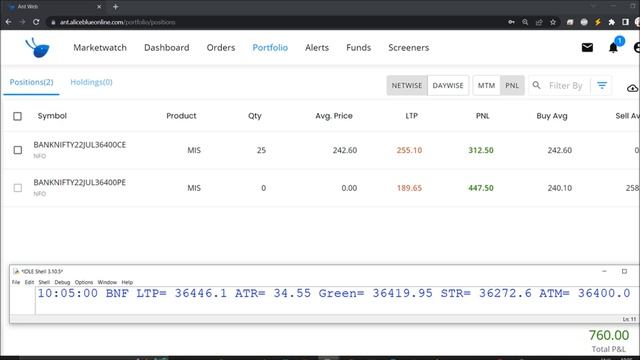Open IDLE Shell Debug menu

62,282
